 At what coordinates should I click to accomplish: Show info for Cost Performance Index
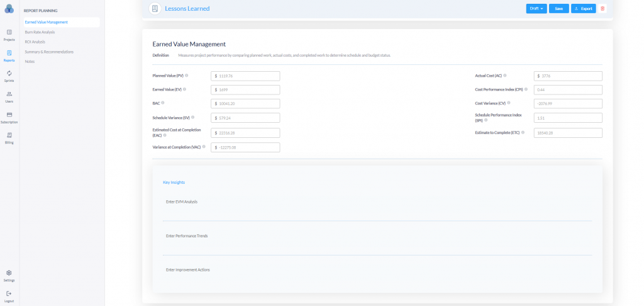tap(526, 89)
